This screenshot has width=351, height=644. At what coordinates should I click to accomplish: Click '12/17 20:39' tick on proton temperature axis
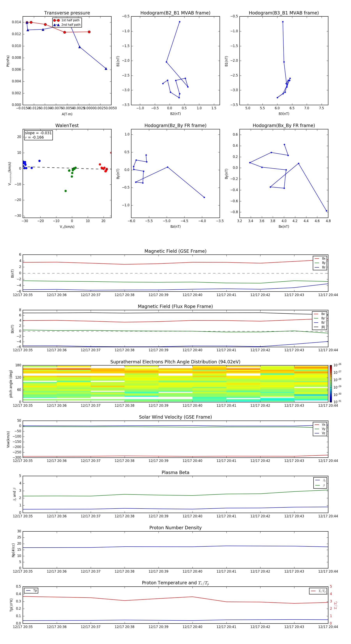click(158, 627)
